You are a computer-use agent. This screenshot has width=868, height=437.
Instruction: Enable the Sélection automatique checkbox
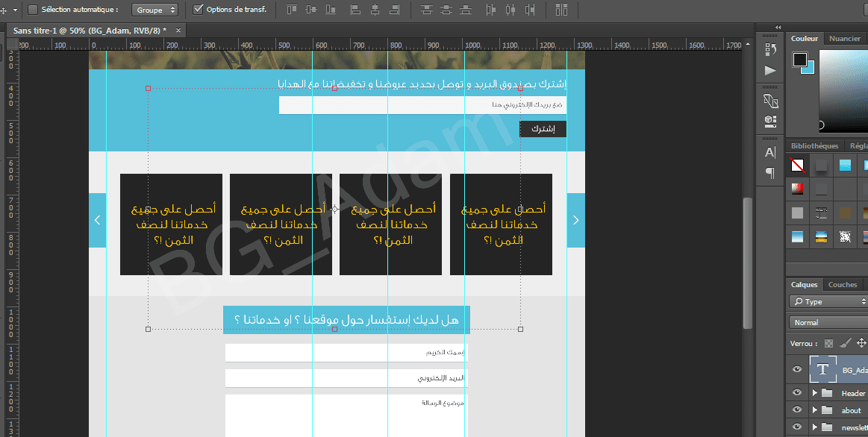pos(33,10)
